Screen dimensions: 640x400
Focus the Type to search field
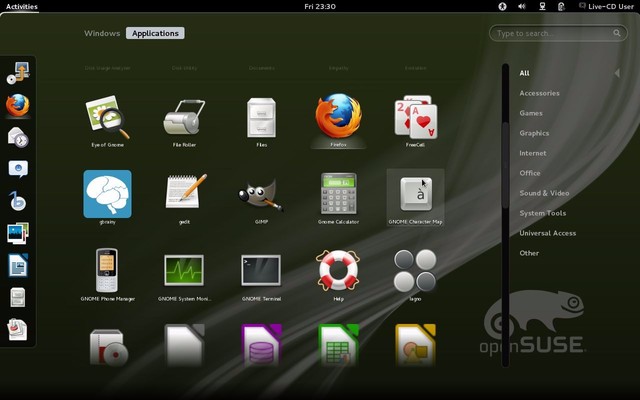coord(558,33)
